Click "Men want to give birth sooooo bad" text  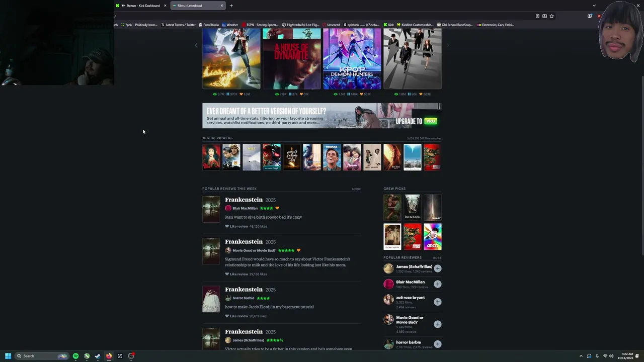pos(264,217)
